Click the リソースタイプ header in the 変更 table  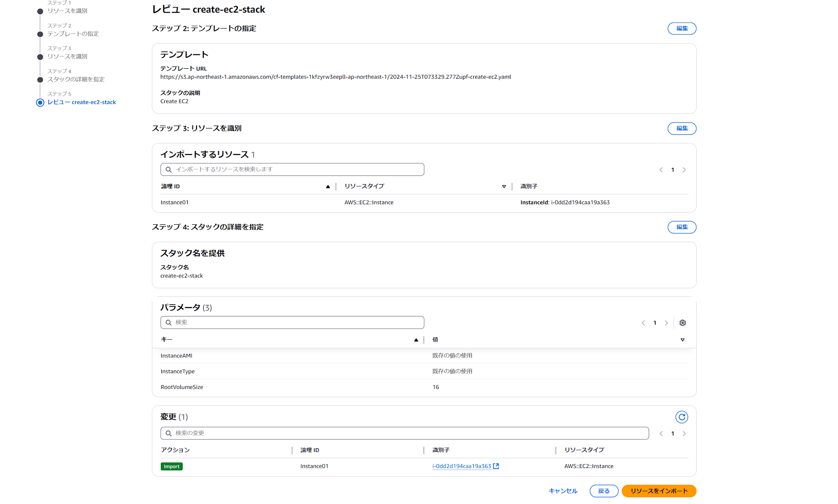[x=584, y=450]
